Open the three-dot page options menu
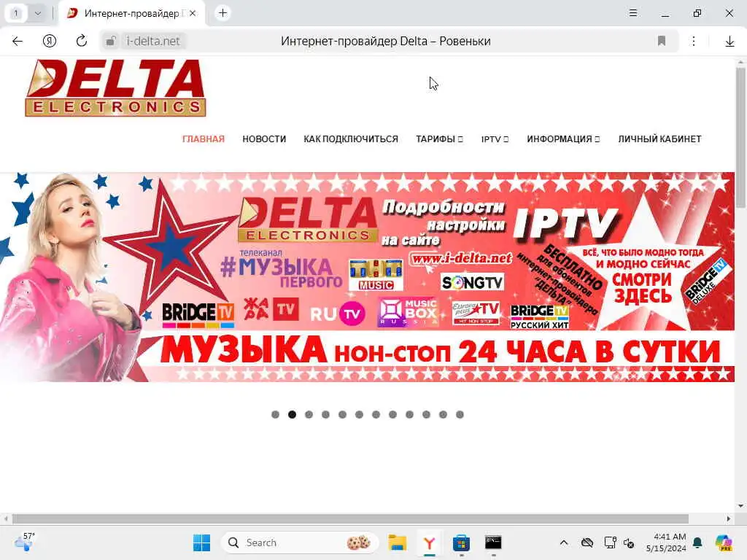This screenshot has width=747, height=560. pyautogui.click(x=694, y=42)
